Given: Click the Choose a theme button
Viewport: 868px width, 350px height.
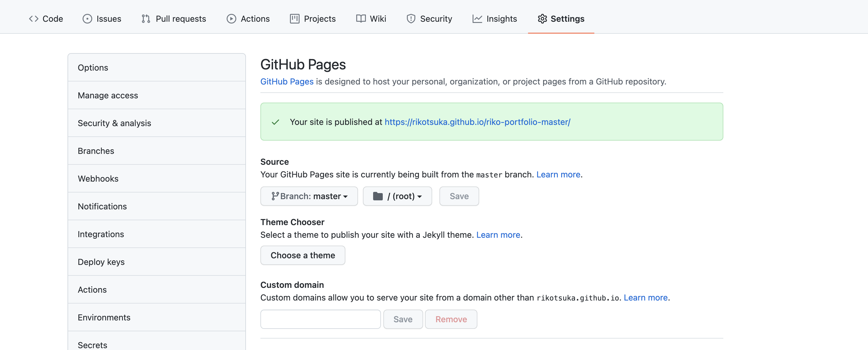Looking at the screenshot, I should click(x=303, y=255).
